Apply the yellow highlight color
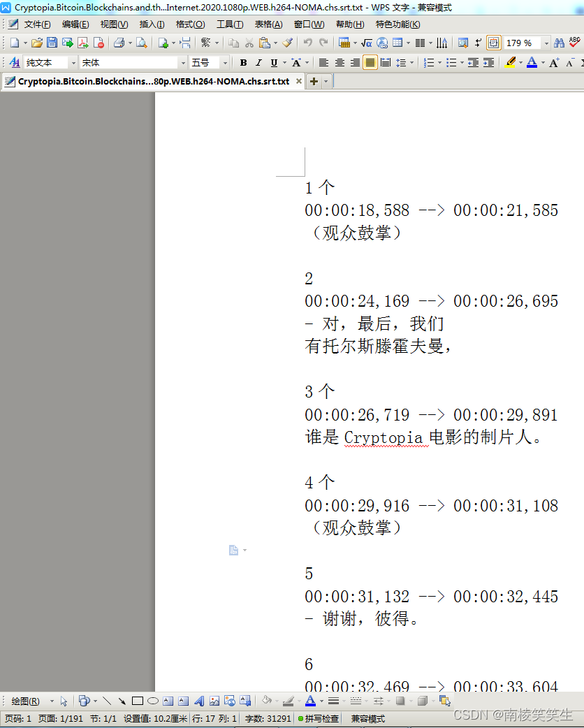 (x=511, y=63)
